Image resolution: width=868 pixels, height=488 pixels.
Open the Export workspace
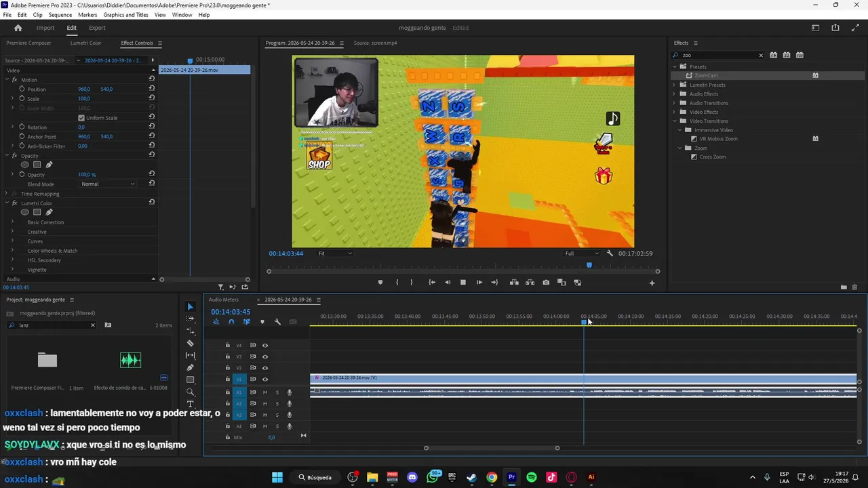point(97,28)
